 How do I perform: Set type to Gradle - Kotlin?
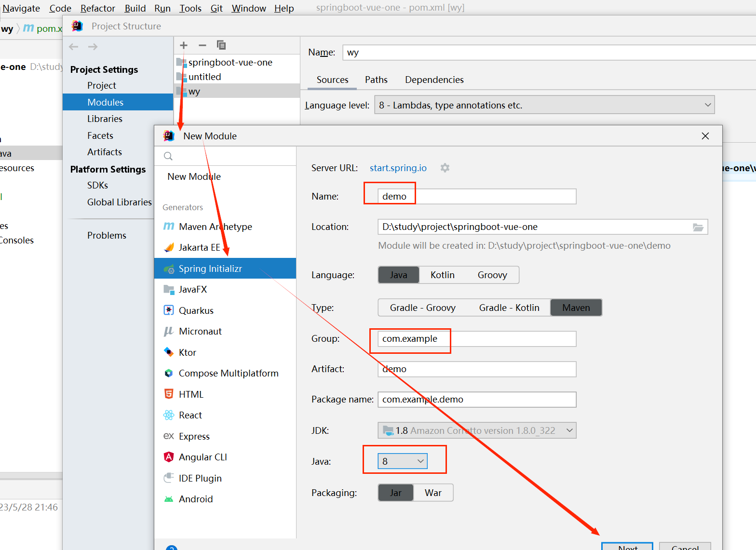point(509,308)
